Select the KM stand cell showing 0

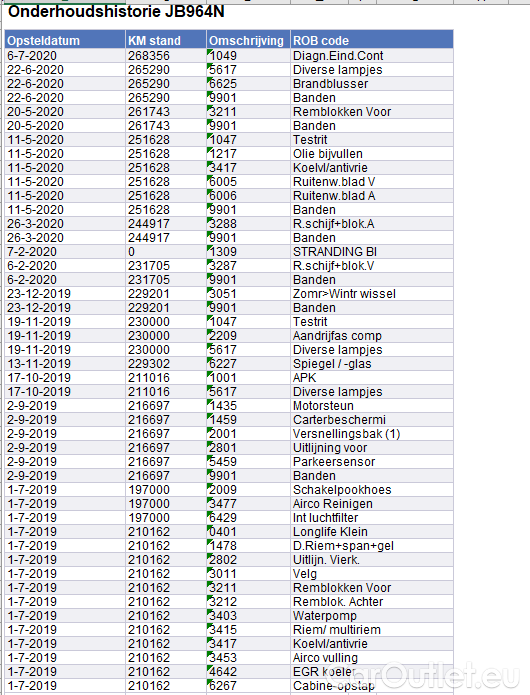click(x=166, y=252)
